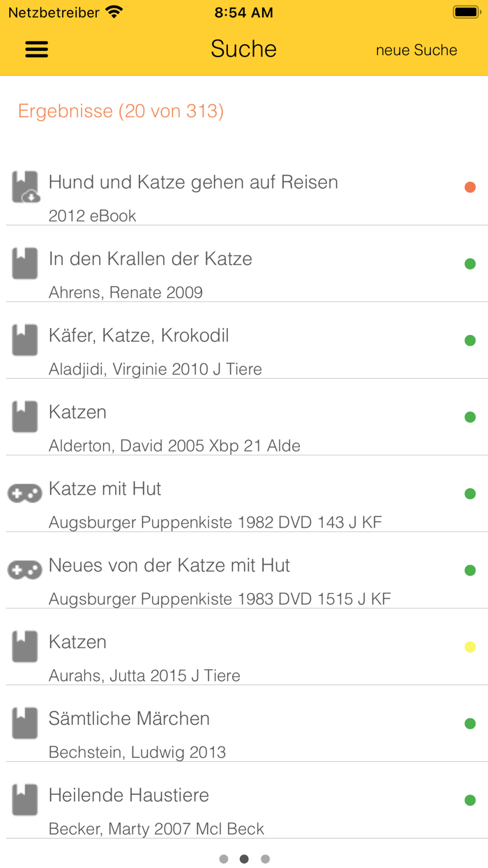Screen dimensions: 488x868
Task: Tap yellow availability dot for Katzen by Aurahs
Action: 470,647
